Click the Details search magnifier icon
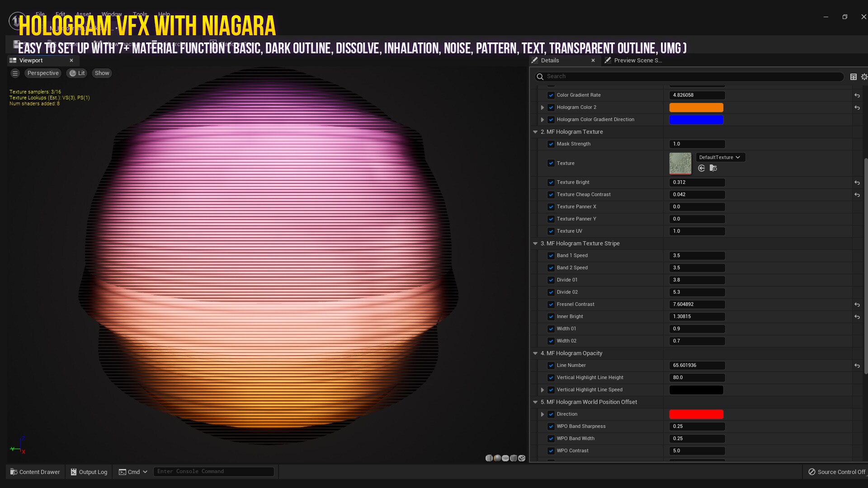Image resolution: width=868 pixels, height=488 pixels. (540, 76)
